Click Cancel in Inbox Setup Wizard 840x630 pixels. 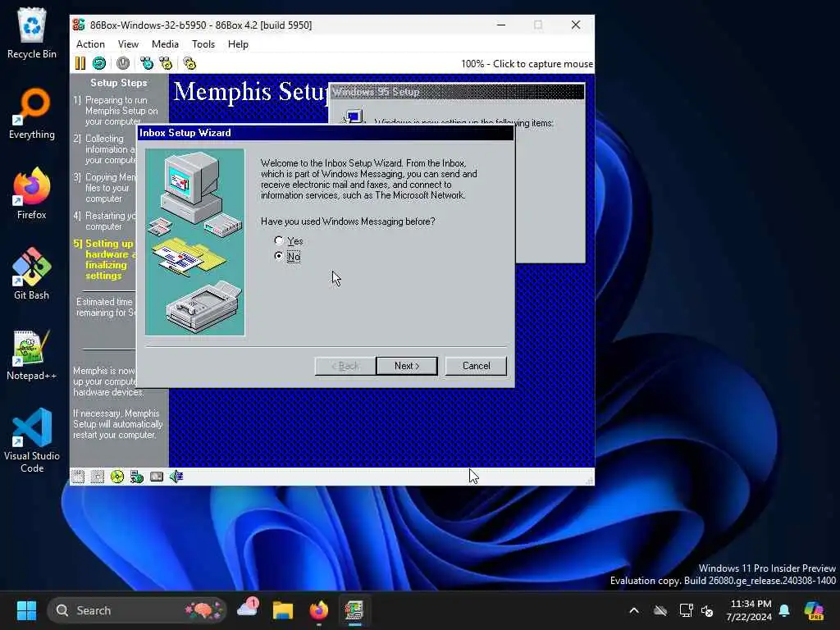coord(476,366)
